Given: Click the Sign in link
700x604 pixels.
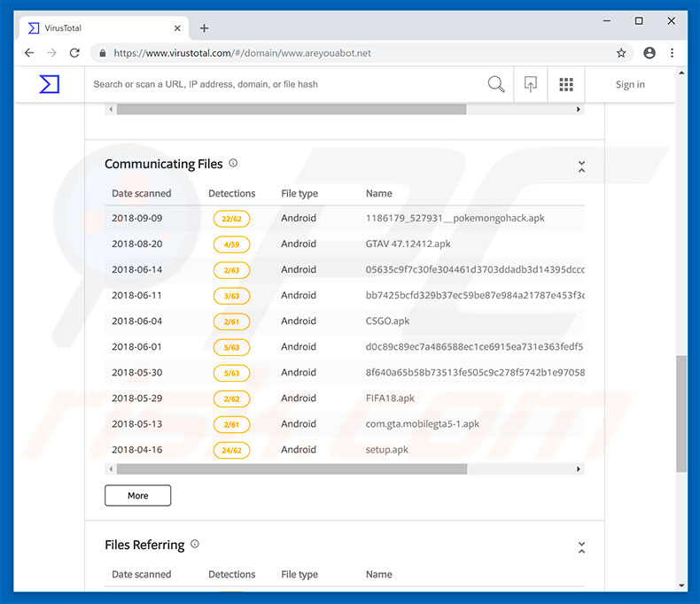Looking at the screenshot, I should tap(630, 84).
